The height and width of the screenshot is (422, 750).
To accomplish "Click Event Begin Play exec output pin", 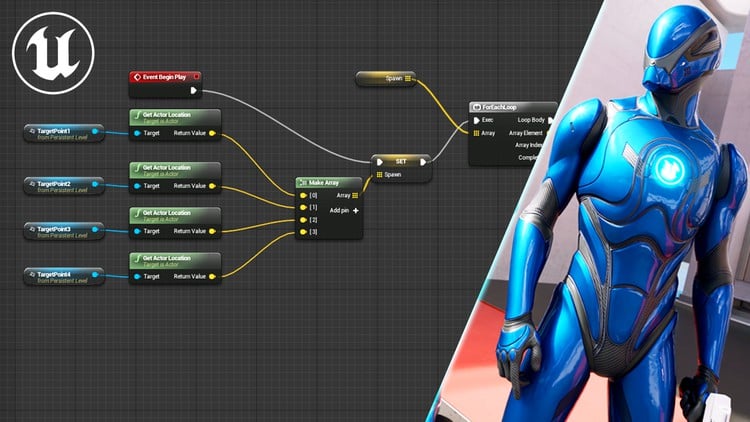I will click(x=193, y=90).
